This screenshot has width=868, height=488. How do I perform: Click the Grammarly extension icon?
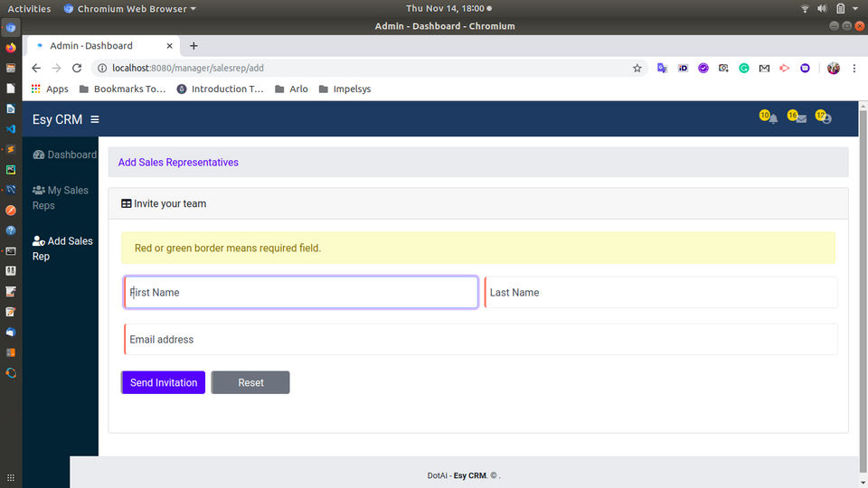(x=744, y=68)
